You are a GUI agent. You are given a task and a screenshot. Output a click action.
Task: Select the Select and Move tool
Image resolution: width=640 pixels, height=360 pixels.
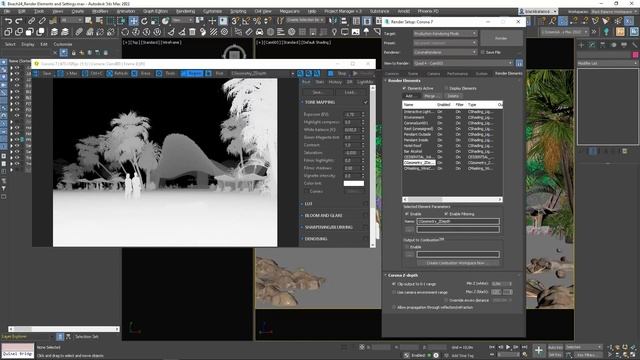tap(133, 20)
